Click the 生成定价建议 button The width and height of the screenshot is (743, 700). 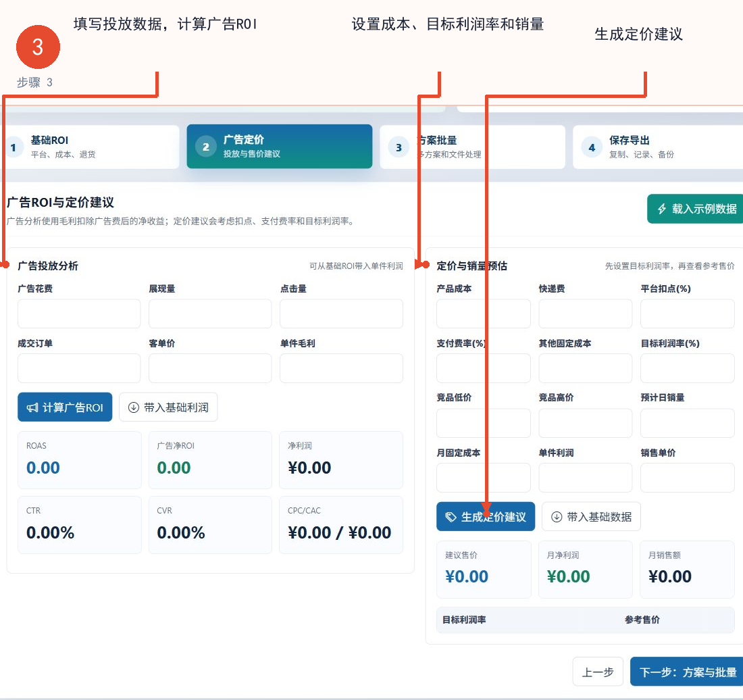click(x=486, y=517)
